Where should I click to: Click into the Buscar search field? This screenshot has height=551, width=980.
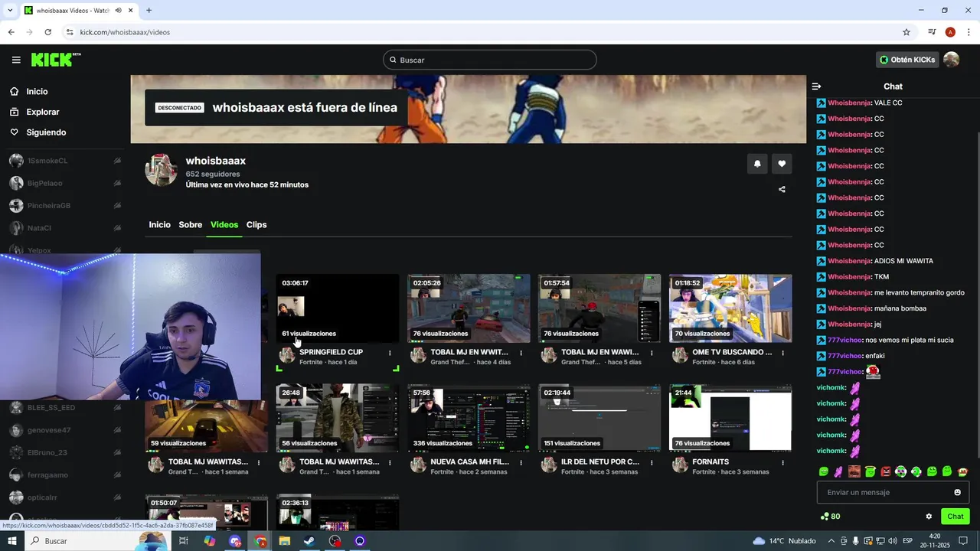click(x=490, y=60)
